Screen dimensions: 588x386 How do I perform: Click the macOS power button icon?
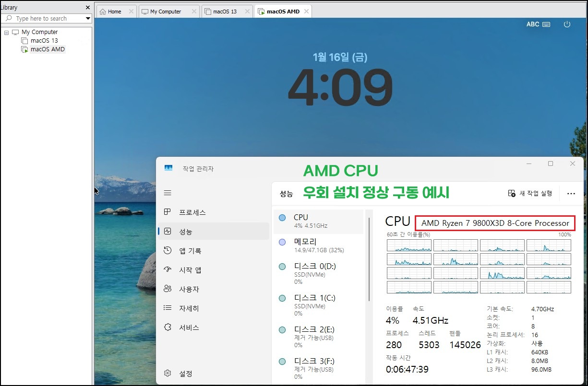coord(567,24)
